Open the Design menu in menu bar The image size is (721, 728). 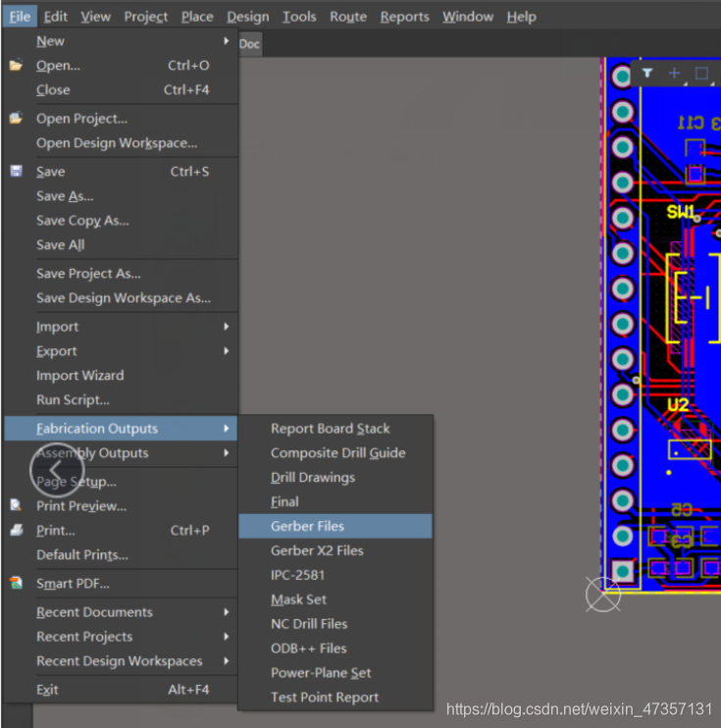[248, 17]
